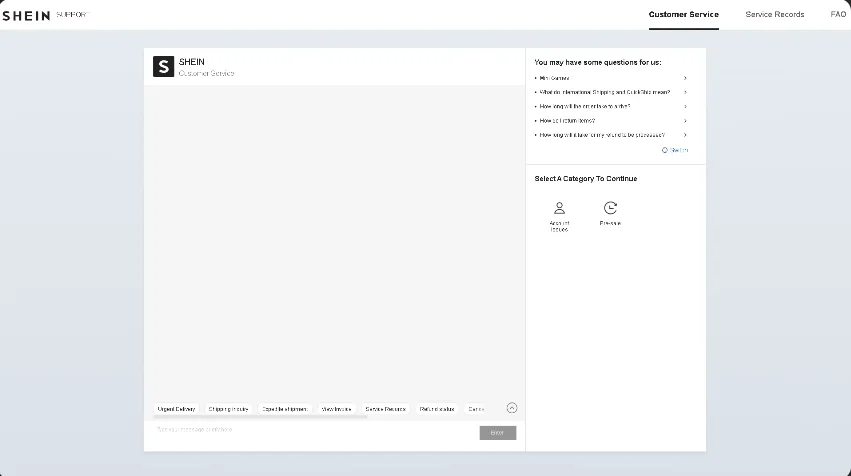Image resolution: width=851 pixels, height=476 pixels.
Task: Open the Customer Service tab
Action: pyautogui.click(x=683, y=15)
